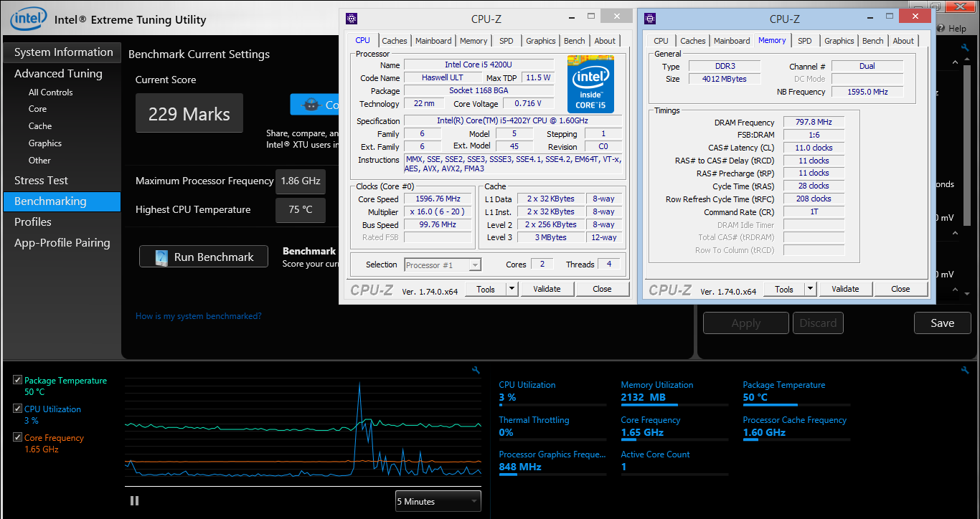Open SPD tab in CPU-Z window showing CPU tab

pos(507,41)
